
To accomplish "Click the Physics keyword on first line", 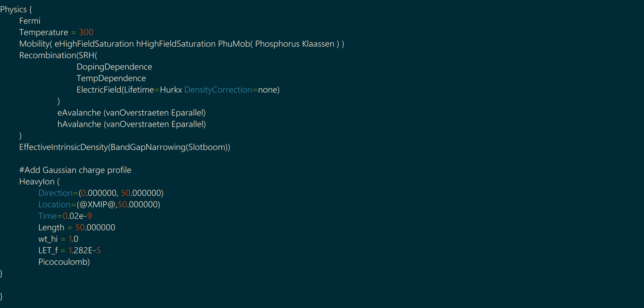I will (14, 10).
